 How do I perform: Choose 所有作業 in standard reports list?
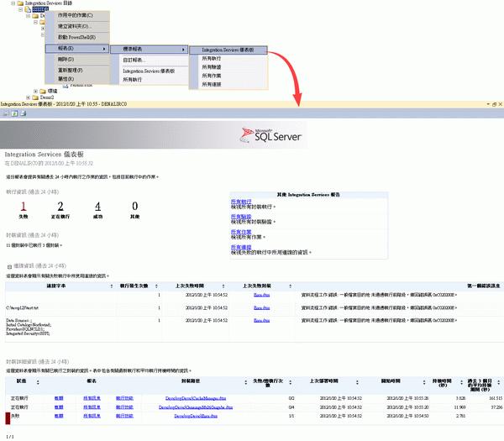tap(228, 76)
